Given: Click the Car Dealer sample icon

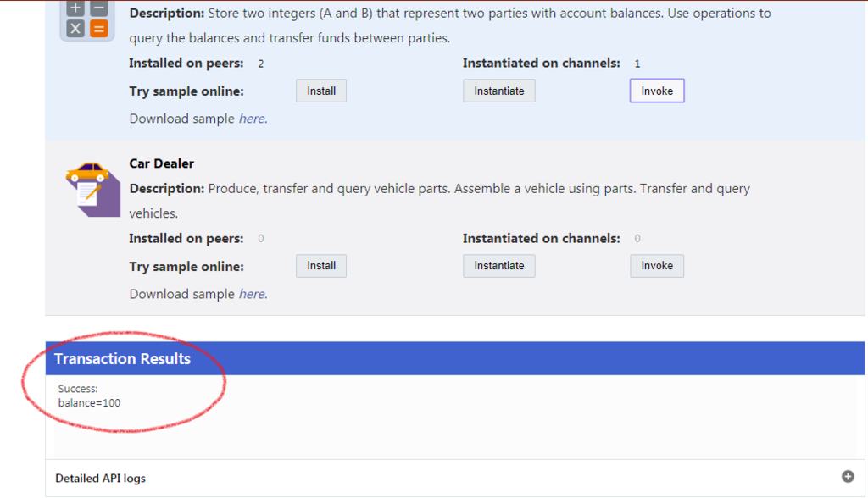Looking at the screenshot, I should pyautogui.click(x=93, y=189).
